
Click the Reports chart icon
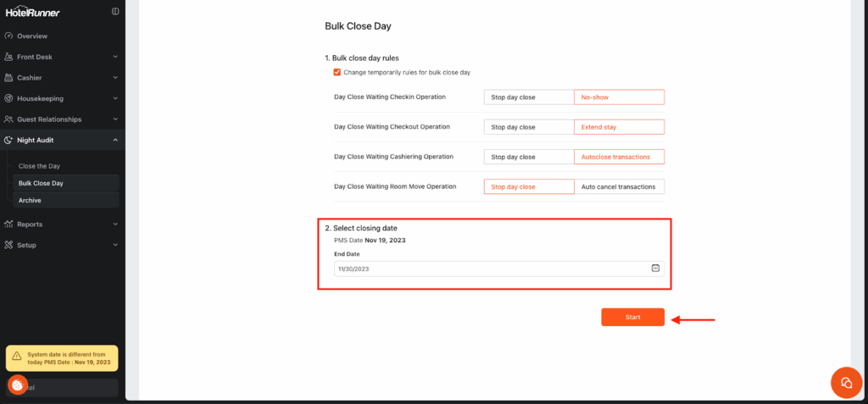coord(8,224)
